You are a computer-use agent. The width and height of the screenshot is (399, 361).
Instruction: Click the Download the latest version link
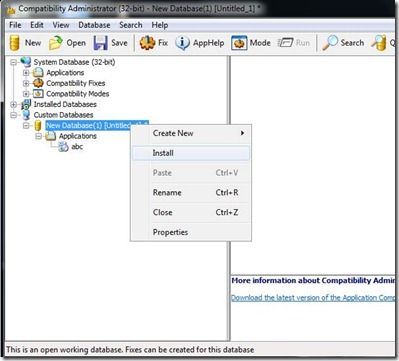coord(313,298)
